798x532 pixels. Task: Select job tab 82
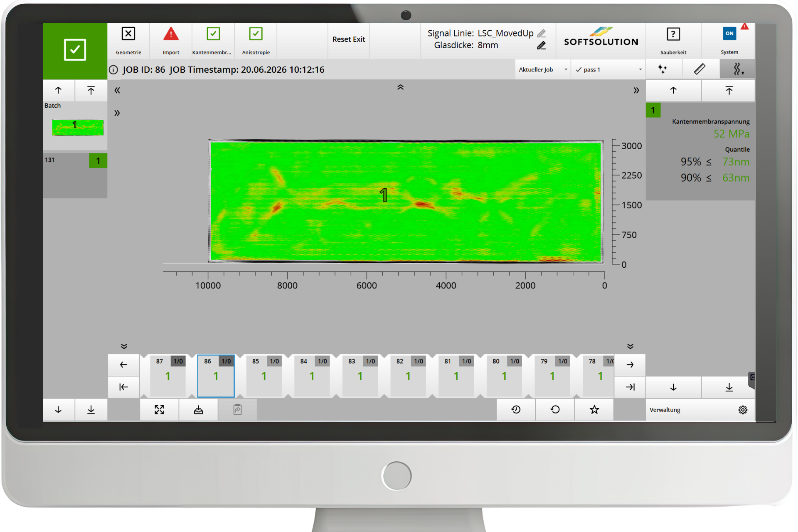tap(408, 376)
